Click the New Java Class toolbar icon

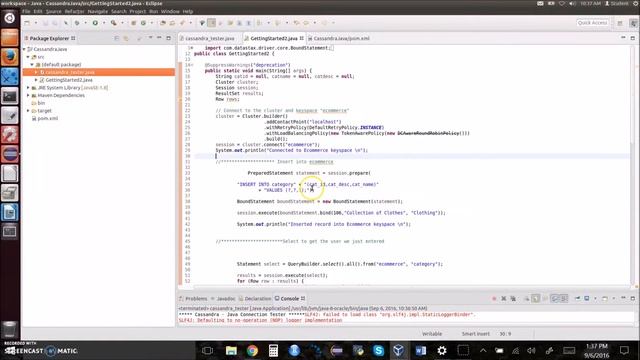(x=143, y=23)
